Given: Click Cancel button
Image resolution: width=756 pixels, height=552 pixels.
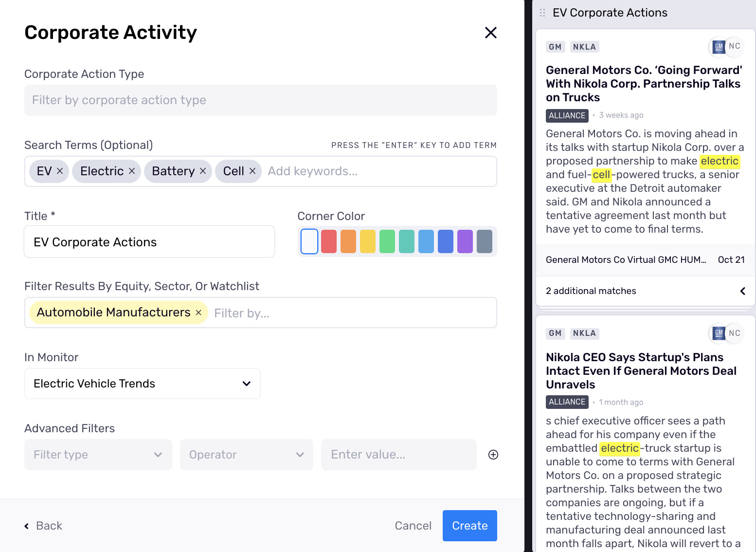Looking at the screenshot, I should tap(413, 526).
